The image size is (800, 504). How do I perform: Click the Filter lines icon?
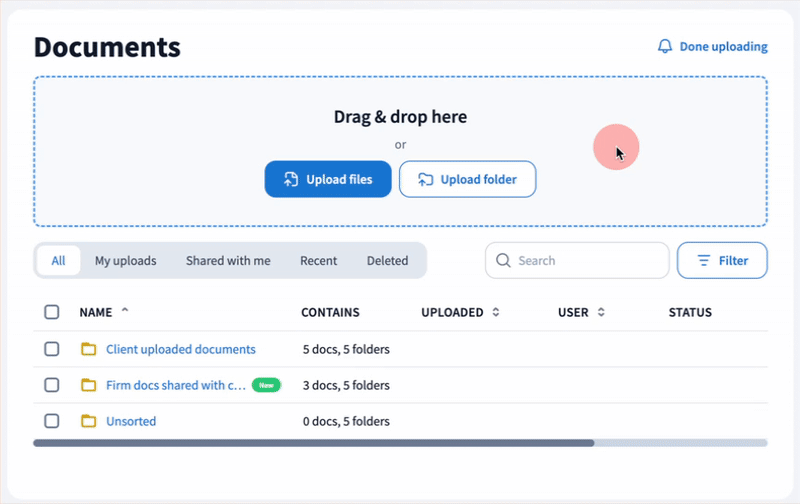point(704,261)
